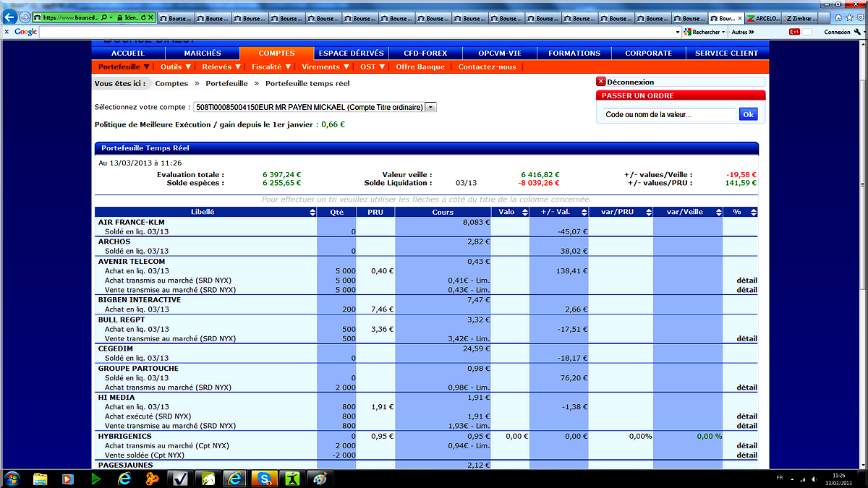Open the browser home icon
Viewport: 868px width, 488px height.
coord(838,17)
